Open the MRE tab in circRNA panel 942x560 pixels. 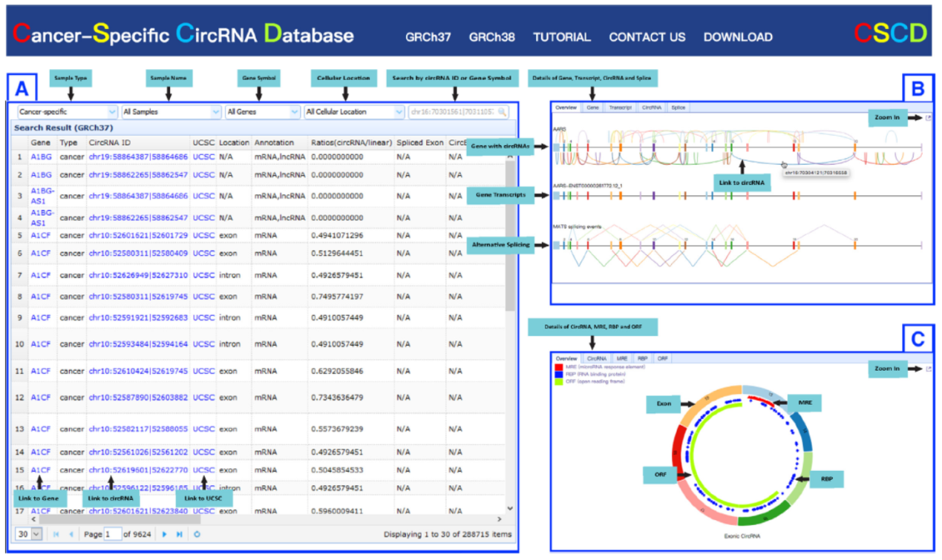pos(622,358)
